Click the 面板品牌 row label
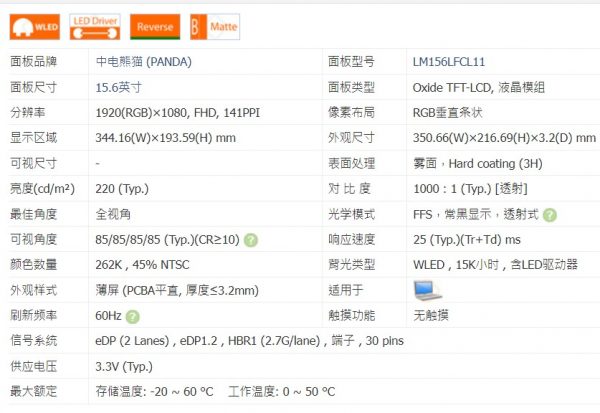 [33, 62]
